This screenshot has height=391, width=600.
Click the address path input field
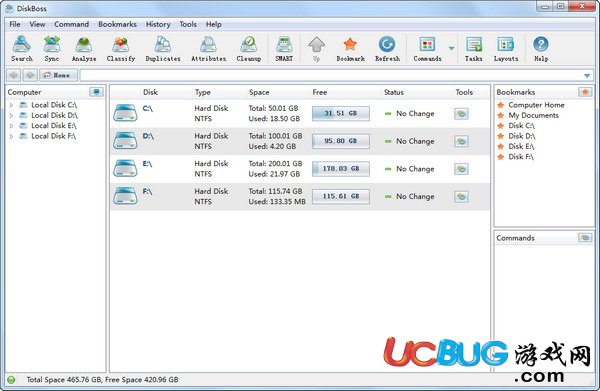pos(331,75)
